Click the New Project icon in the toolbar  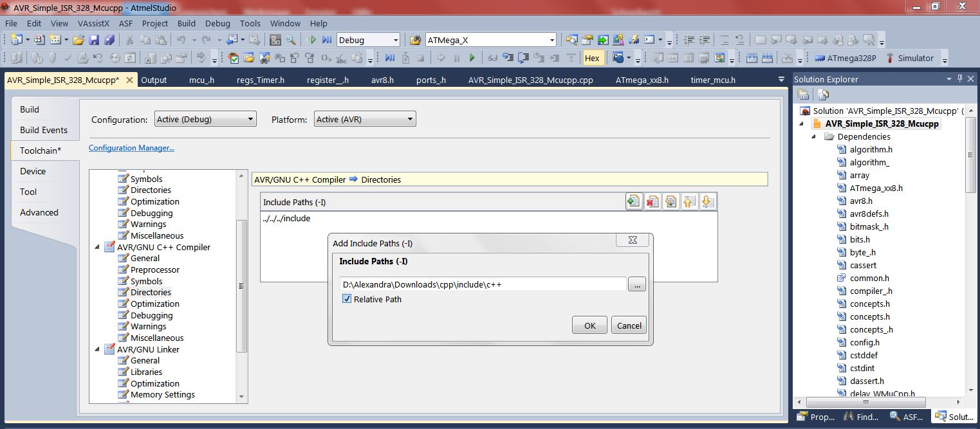click(16, 40)
